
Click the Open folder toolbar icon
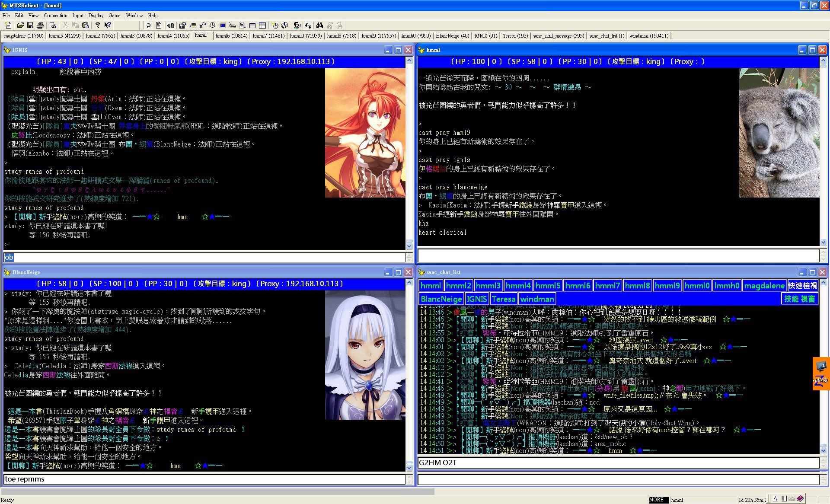click(x=19, y=26)
